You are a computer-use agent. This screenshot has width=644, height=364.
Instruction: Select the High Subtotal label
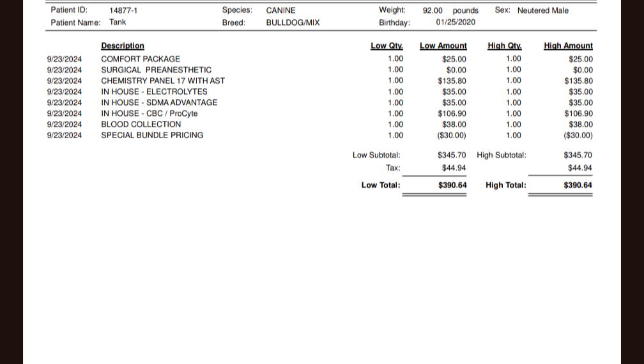click(x=502, y=155)
